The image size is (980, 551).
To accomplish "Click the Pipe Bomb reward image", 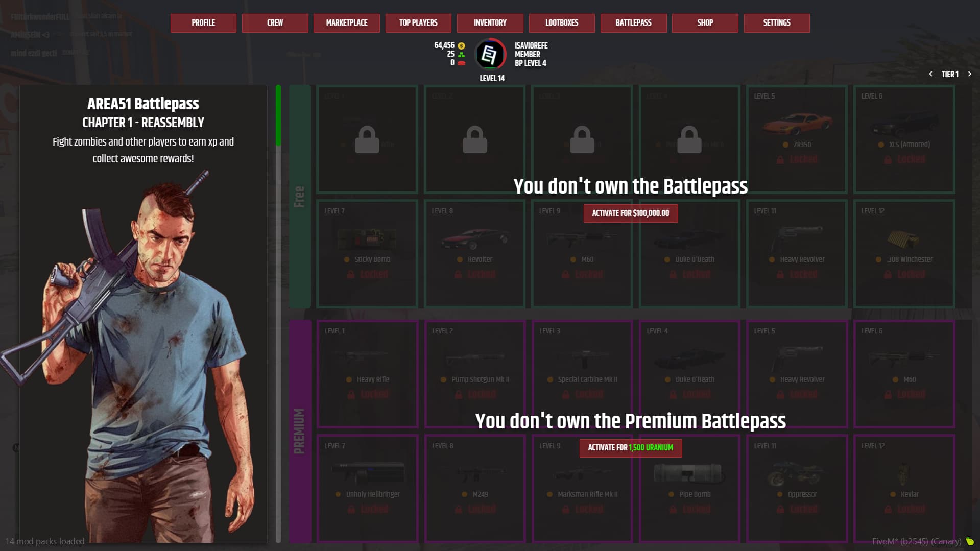I will pyautogui.click(x=688, y=473).
